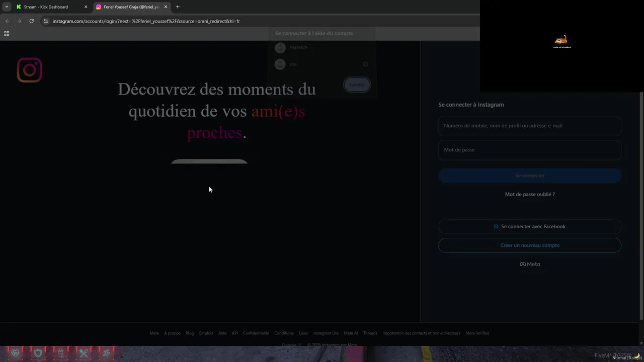Open the Emplois footer link
The height and width of the screenshot is (362, 644).
click(x=206, y=333)
